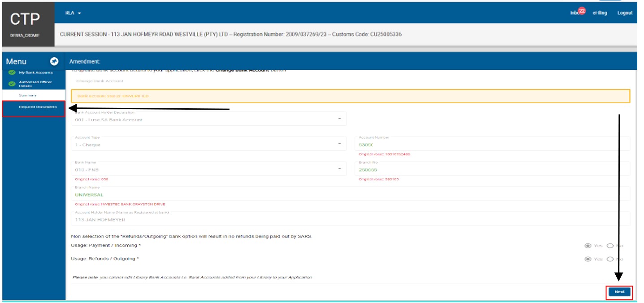This screenshot has width=644, height=303.
Task: Click 'Original value: INVESTEC BANK GRAYSTON DRIVE' text
Action: pyautogui.click(x=120, y=204)
